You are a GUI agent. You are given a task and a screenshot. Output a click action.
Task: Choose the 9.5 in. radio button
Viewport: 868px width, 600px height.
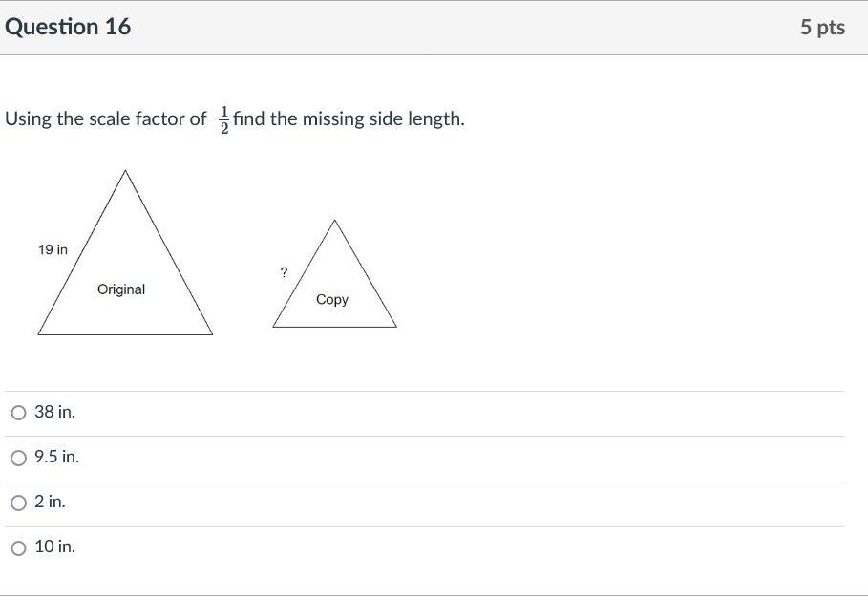point(18,458)
